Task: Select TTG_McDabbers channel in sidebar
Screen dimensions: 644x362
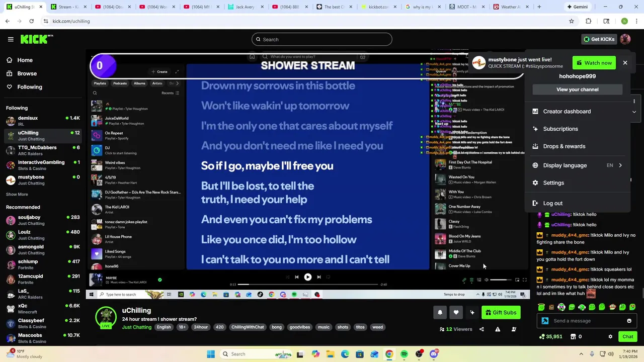Action: (x=42, y=150)
